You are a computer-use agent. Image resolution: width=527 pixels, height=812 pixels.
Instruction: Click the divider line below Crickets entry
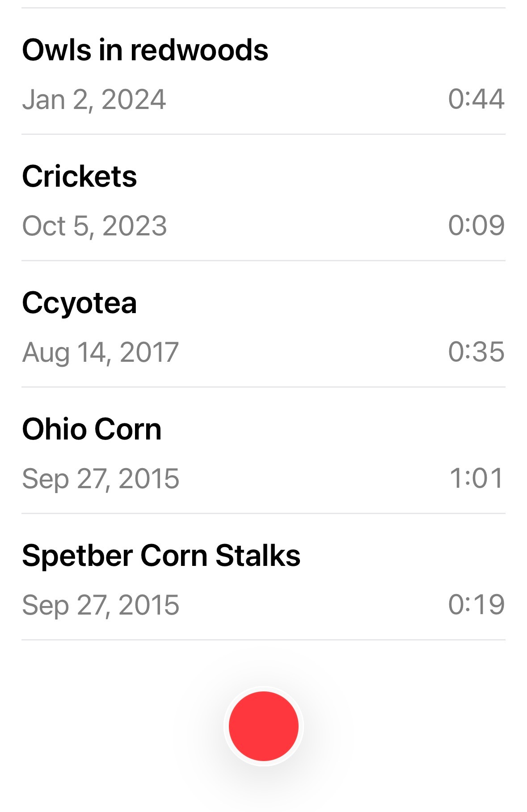tap(263, 260)
